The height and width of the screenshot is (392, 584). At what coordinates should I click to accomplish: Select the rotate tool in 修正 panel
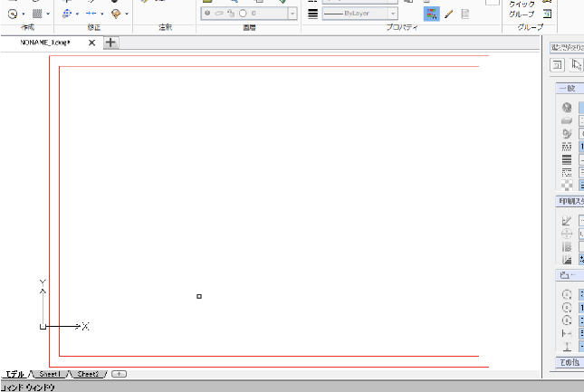point(67,14)
